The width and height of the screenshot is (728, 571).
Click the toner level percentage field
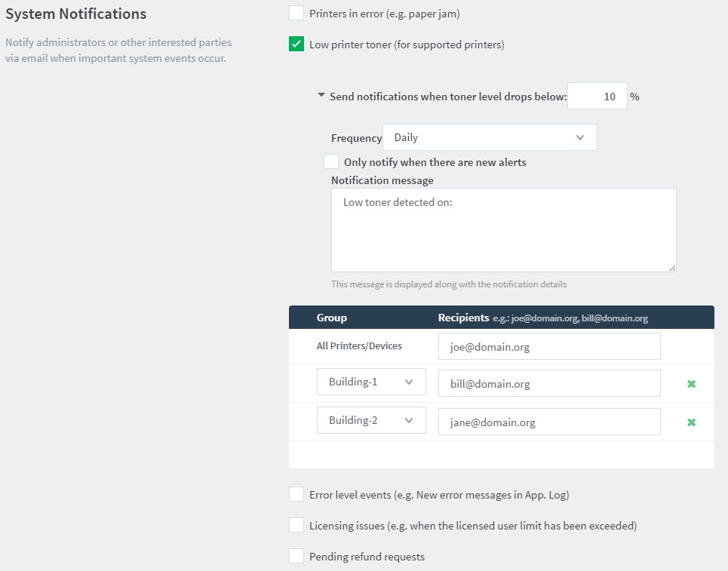pos(597,96)
